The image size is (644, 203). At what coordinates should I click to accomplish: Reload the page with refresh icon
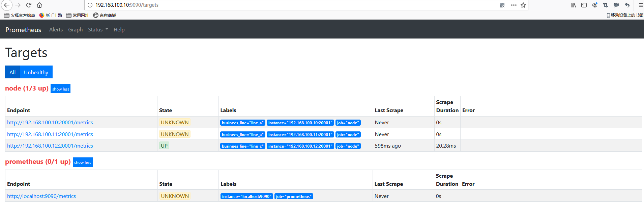click(x=29, y=5)
